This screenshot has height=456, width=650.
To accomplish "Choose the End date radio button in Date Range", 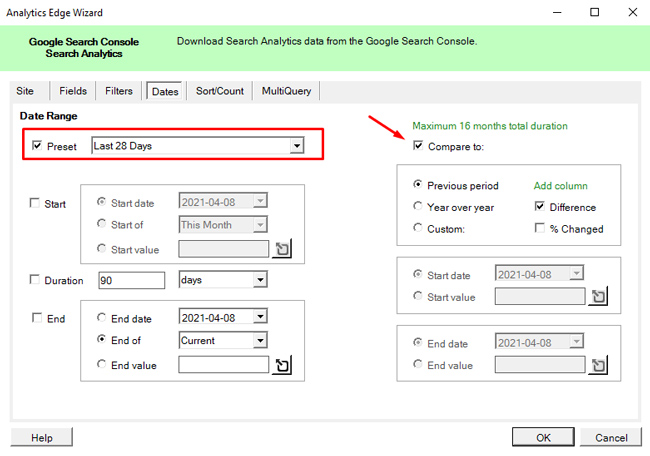I will tap(102, 318).
